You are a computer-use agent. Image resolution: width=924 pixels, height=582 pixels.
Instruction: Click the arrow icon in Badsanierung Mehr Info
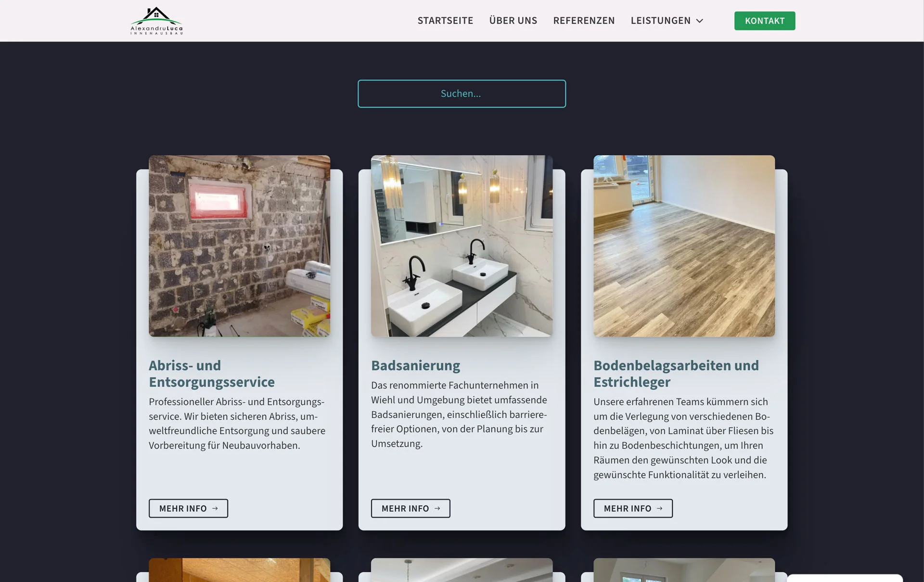(437, 508)
